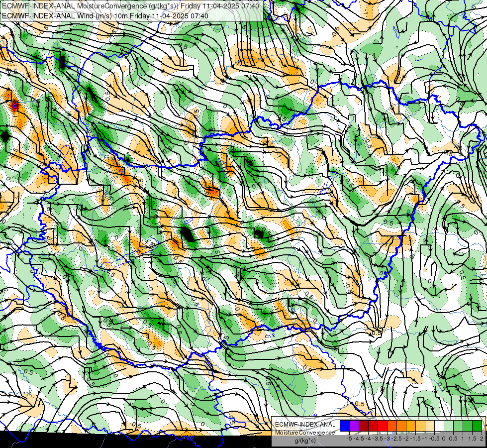The height and width of the screenshot is (448, 487).
Task: Click the white swatch in the legend
Action: click(439, 426)
